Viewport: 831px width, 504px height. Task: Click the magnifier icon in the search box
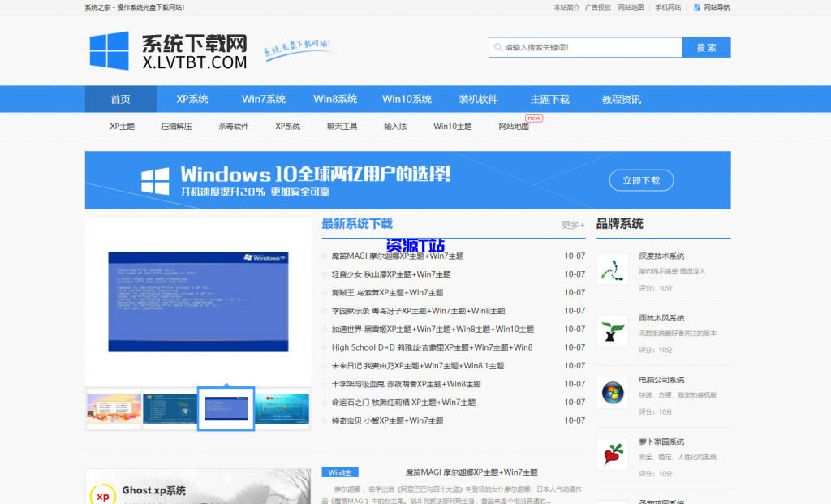coord(497,47)
